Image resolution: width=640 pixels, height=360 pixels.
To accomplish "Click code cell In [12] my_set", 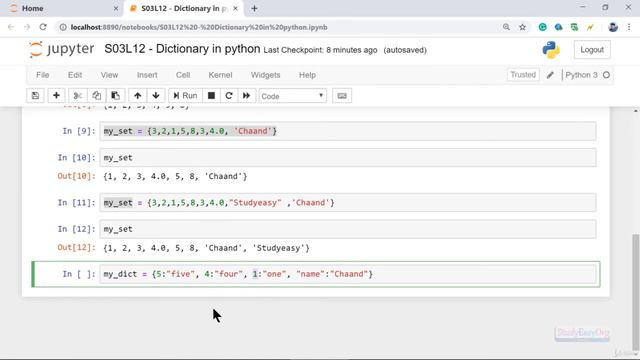I will point(348,229).
